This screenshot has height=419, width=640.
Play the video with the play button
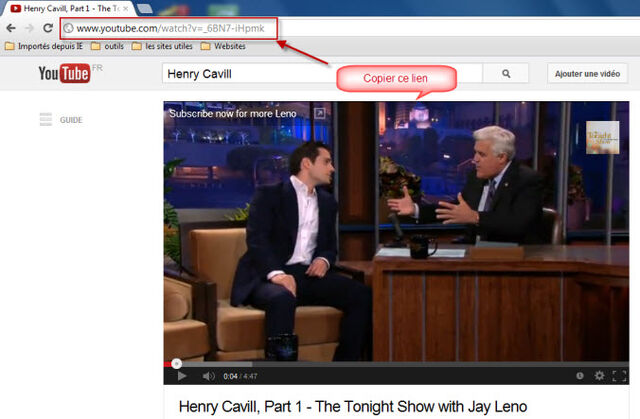pyautogui.click(x=182, y=376)
